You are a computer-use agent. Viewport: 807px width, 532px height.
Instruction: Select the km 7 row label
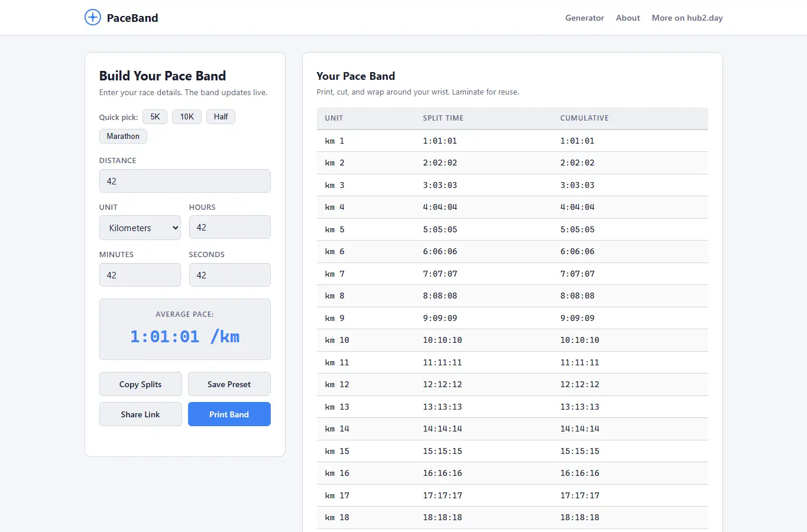335,274
